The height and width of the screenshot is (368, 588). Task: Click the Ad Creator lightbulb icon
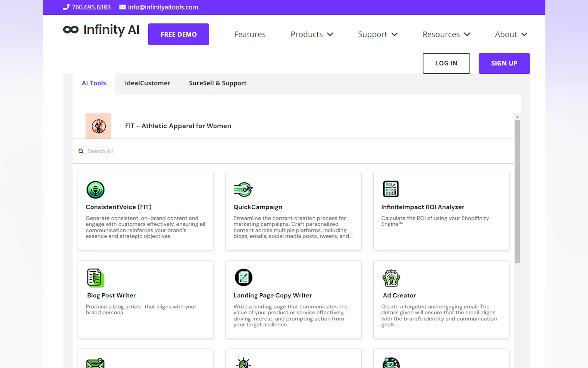391,278
